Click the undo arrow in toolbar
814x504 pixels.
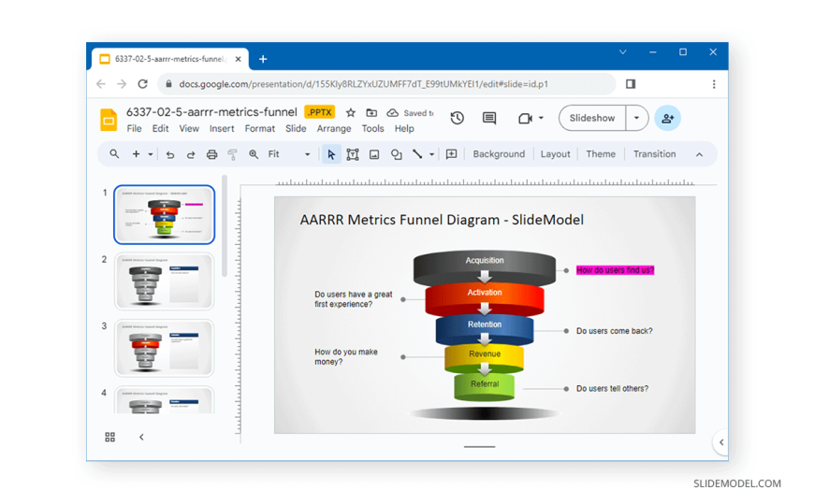(x=169, y=154)
